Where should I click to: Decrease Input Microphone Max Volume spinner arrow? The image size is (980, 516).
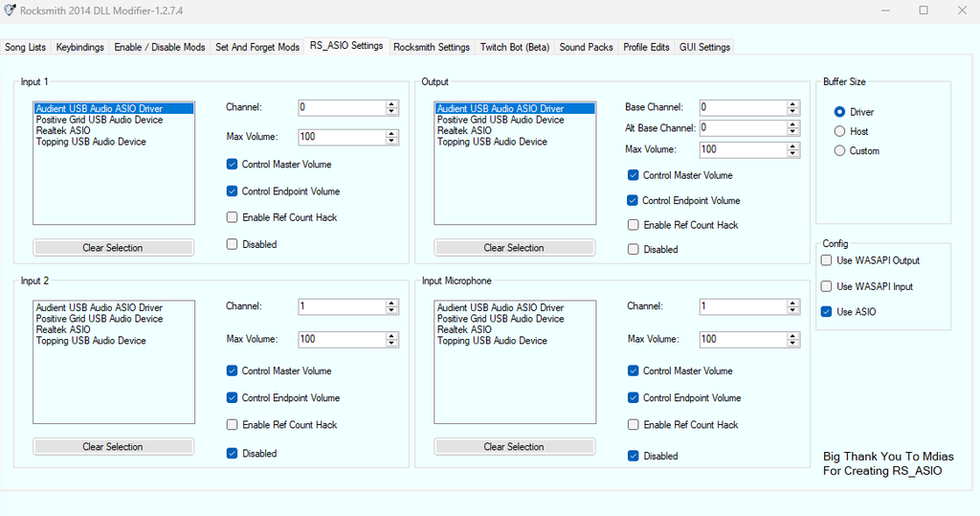792,343
